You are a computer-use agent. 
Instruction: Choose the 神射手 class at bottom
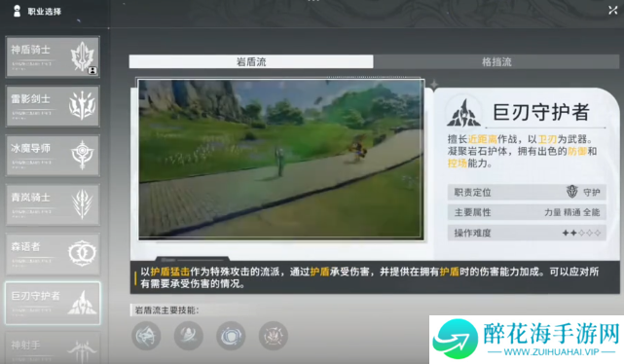(x=53, y=347)
